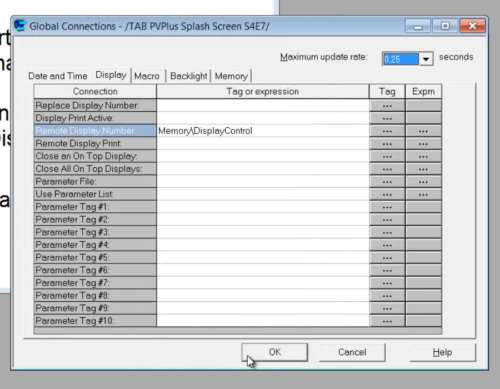The height and width of the screenshot is (389, 500).
Task: Open expression editor for Use Parameter List
Action: coord(423,194)
